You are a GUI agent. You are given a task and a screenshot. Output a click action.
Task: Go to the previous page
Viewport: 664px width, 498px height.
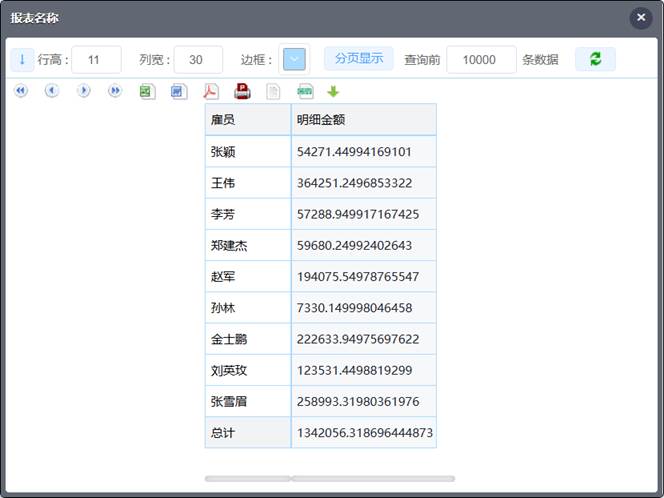(52, 91)
